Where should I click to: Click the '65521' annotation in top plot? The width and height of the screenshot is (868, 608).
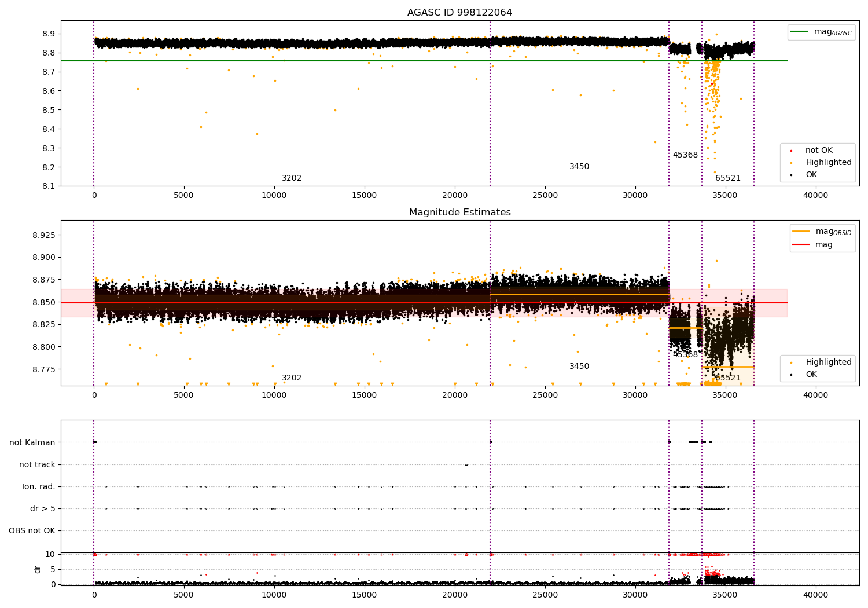728,178
